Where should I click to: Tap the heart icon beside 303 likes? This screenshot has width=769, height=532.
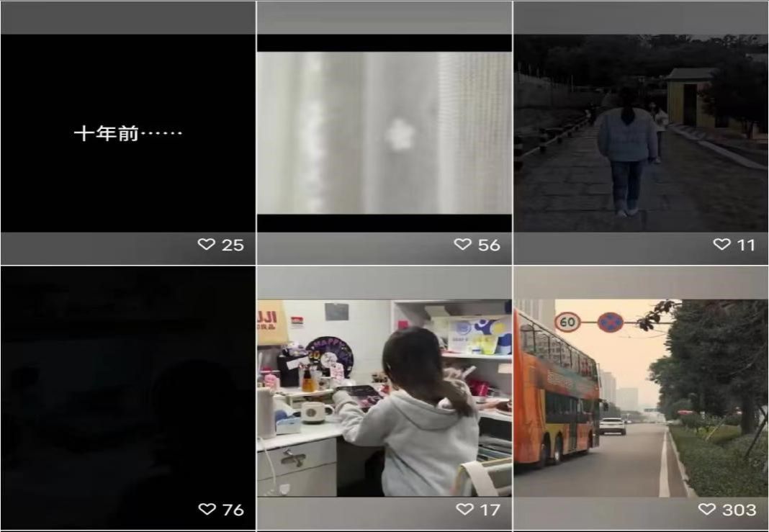tap(706, 510)
